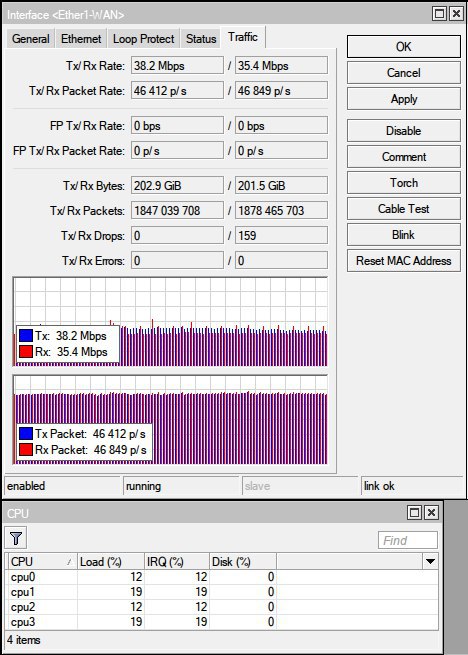This screenshot has height=655, width=468.
Task: Click the Torch button
Action: [x=404, y=183]
